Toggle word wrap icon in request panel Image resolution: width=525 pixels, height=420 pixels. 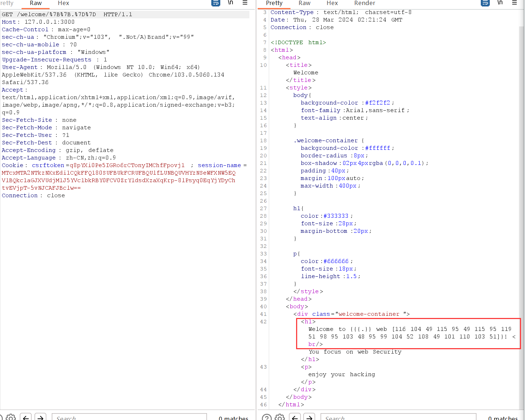pos(216,3)
